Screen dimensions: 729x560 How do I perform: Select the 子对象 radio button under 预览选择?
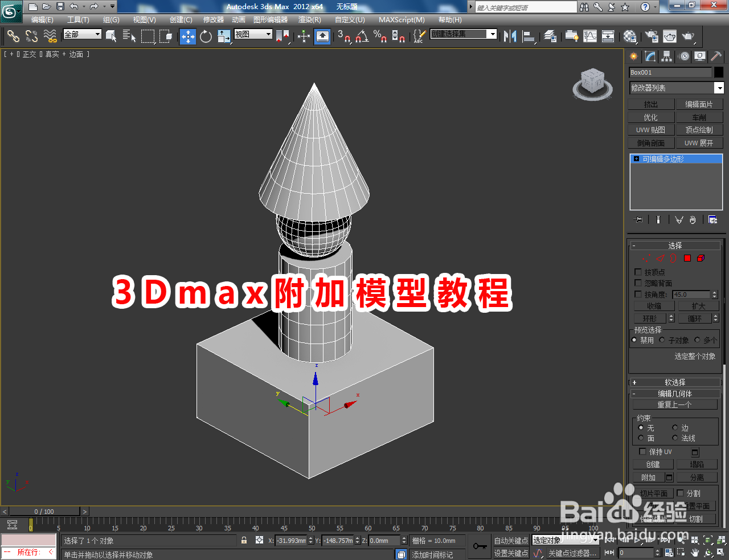(662, 340)
